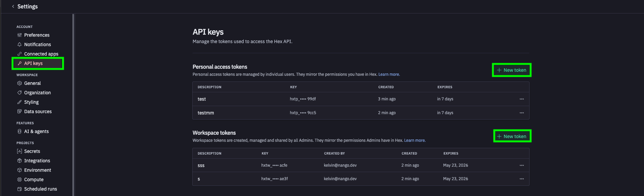Open Notifications settings page
The height and width of the screenshot is (196, 644).
point(37,44)
